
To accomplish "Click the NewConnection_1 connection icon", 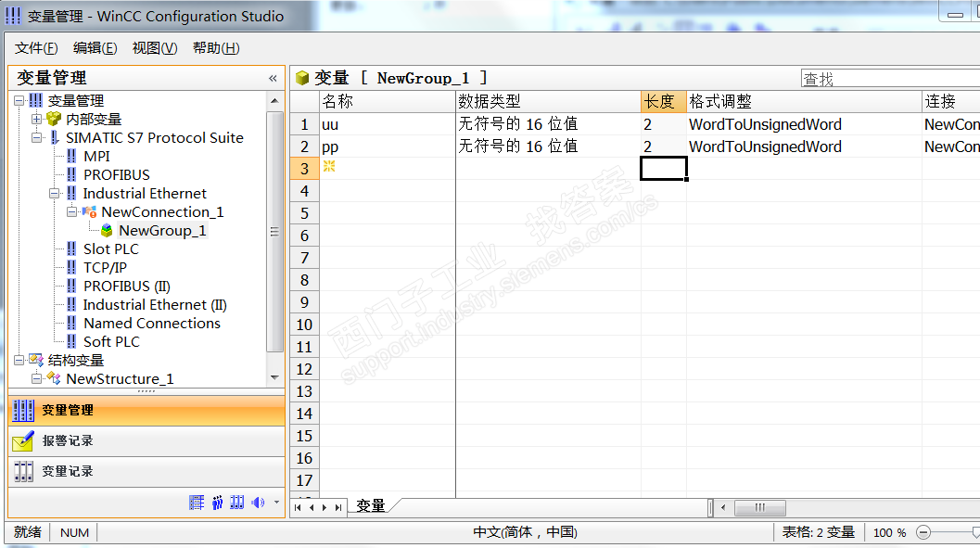I will 89,212.
